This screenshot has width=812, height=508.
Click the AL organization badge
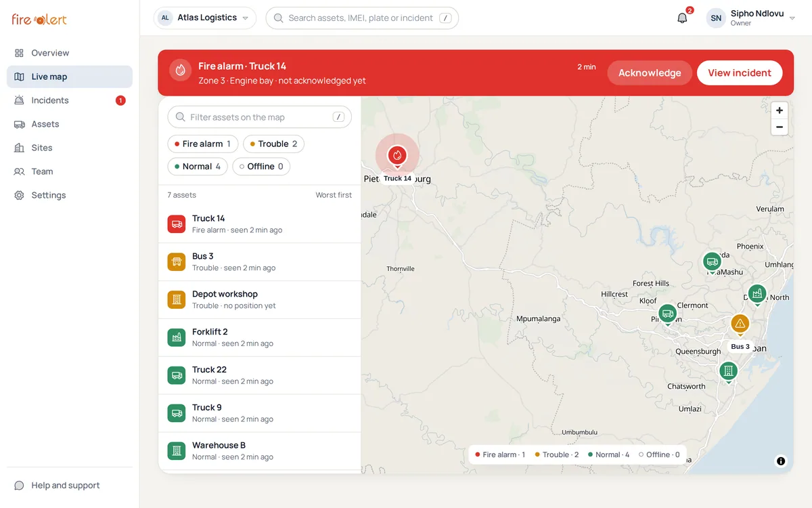pos(165,18)
